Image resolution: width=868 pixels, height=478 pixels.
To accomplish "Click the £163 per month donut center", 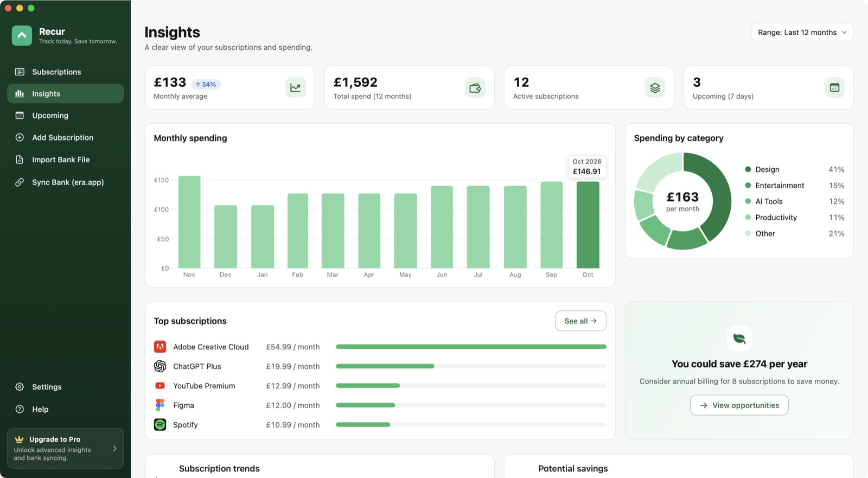I will 682,201.
